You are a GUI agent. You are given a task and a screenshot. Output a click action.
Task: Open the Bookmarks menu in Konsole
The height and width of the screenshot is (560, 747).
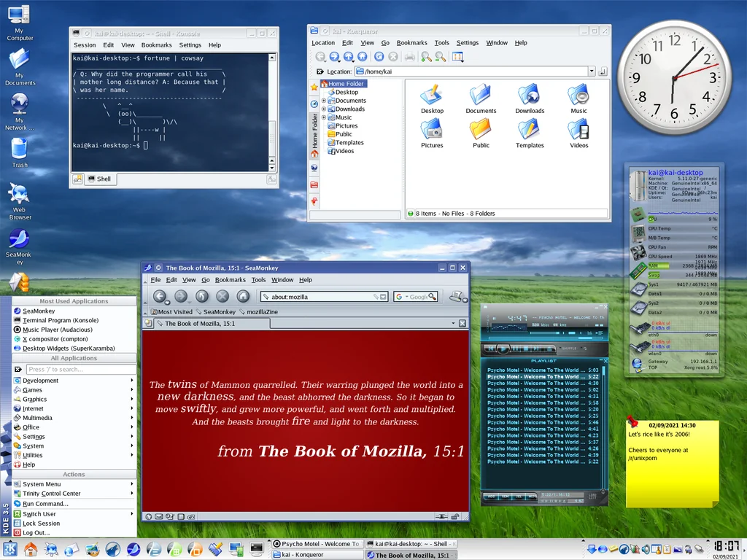click(x=157, y=45)
